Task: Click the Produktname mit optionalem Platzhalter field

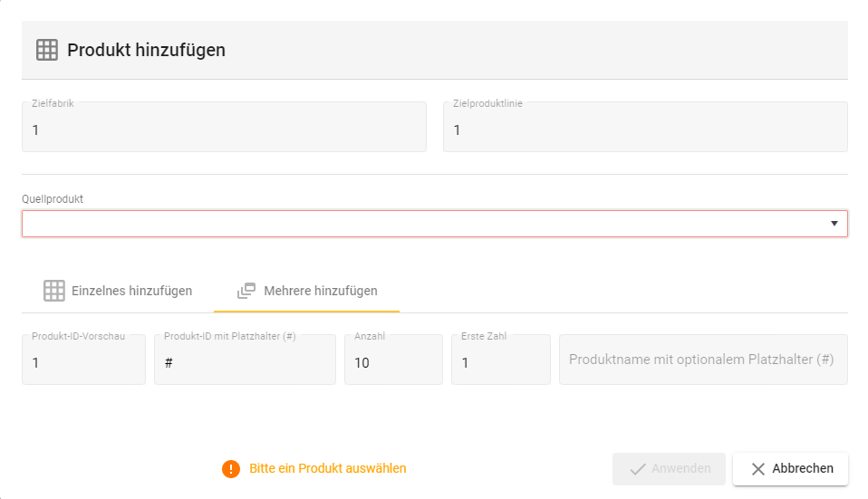Action: [703, 360]
